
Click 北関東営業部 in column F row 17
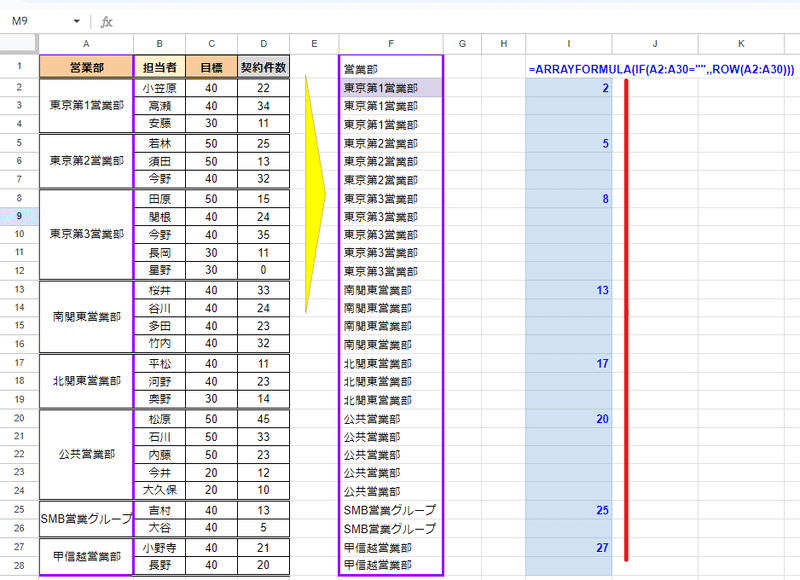(x=391, y=363)
